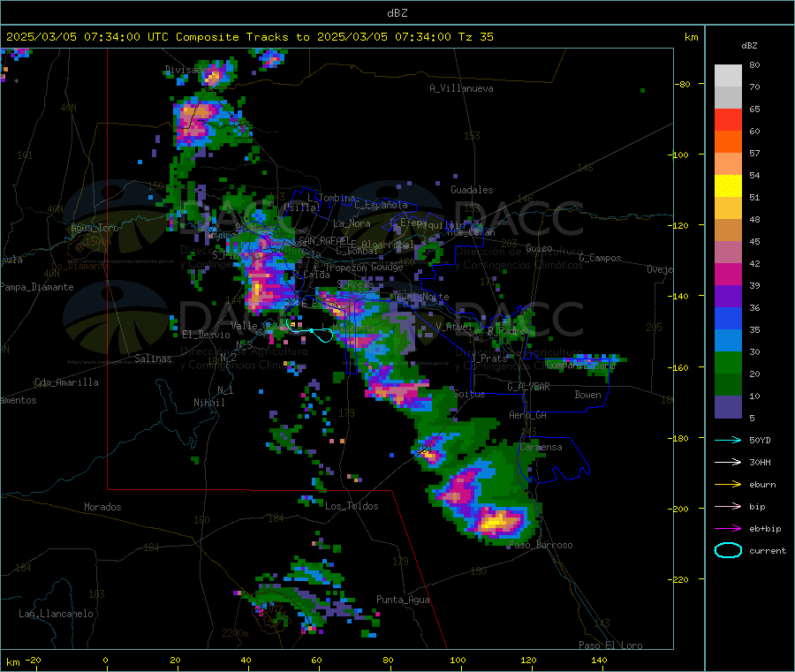This screenshot has height=672, width=795.
Task: Select the red 65-60 dBZ color band
Action: click(728, 119)
